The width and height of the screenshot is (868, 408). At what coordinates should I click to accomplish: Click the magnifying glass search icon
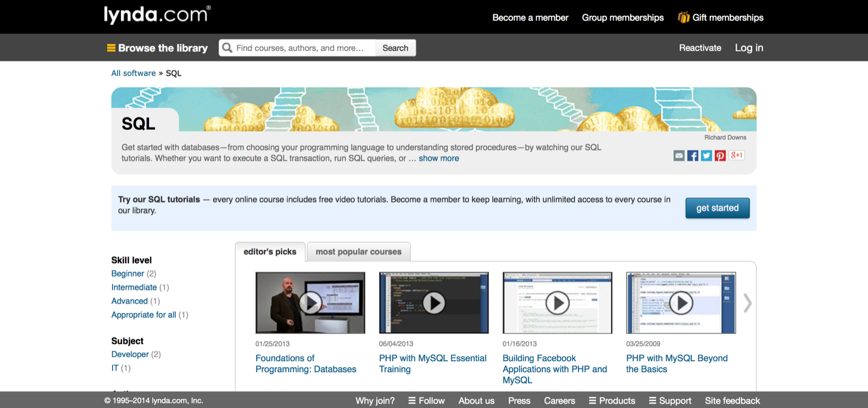[227, 48]
